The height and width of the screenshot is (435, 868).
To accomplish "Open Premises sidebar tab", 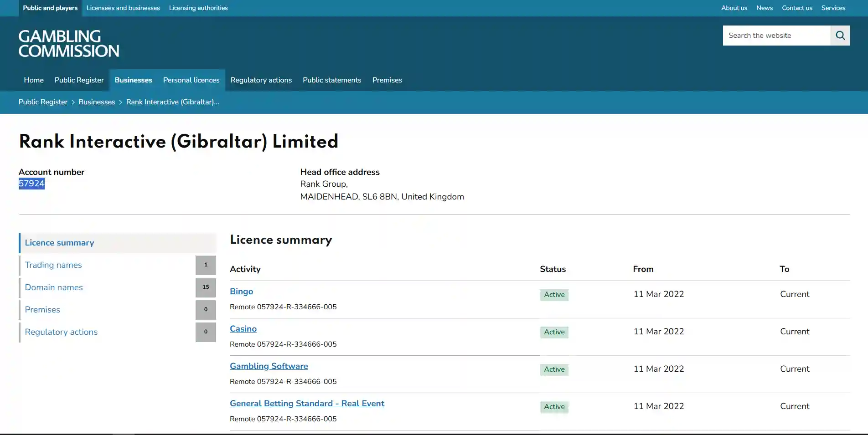I will [118, 310].
